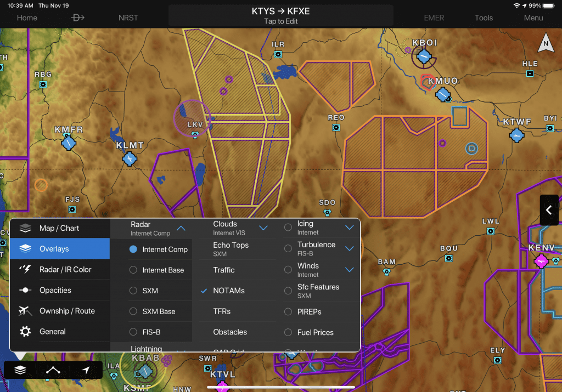The height and width of the screenshot is (392, 562).
Task: Toggle the Obstacles overlay
Action: tap(238, 332)
